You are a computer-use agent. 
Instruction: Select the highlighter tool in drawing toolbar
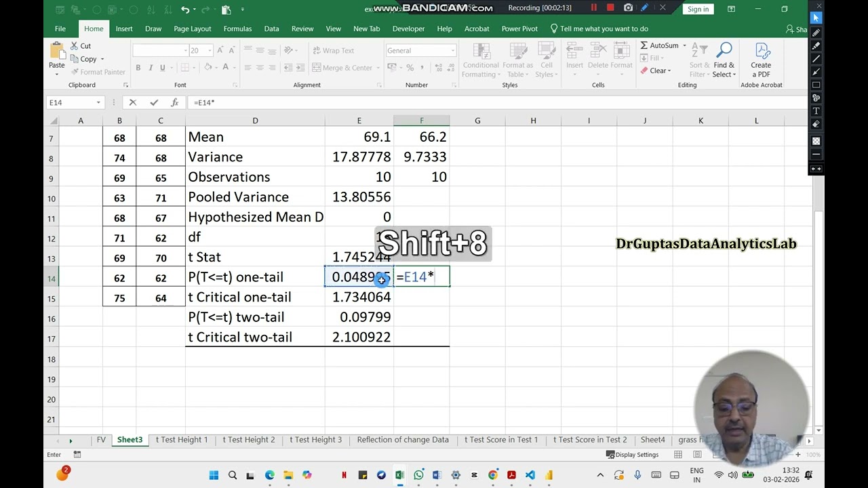816,46
